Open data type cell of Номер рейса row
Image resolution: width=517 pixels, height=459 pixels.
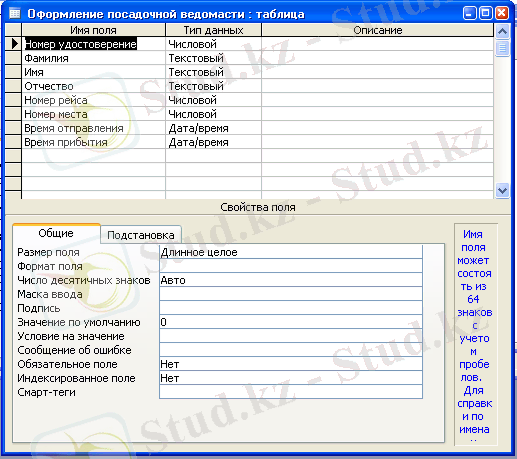point(213,100)
